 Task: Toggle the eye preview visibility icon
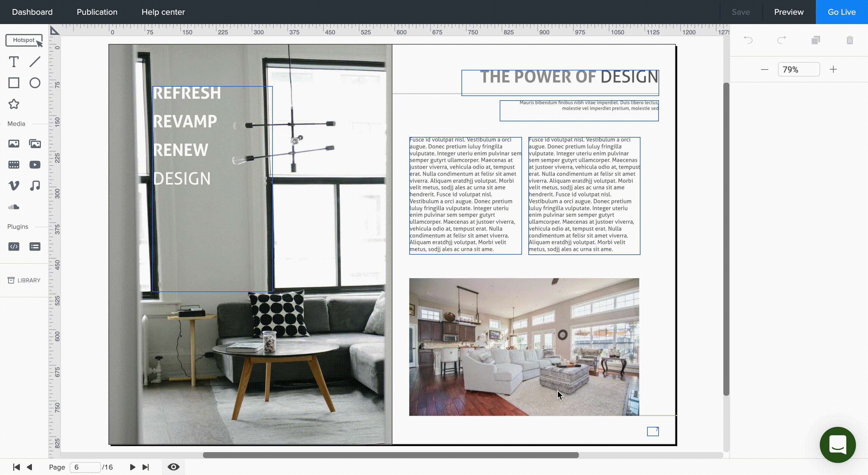pyautogui.click(x=174, y=467)
